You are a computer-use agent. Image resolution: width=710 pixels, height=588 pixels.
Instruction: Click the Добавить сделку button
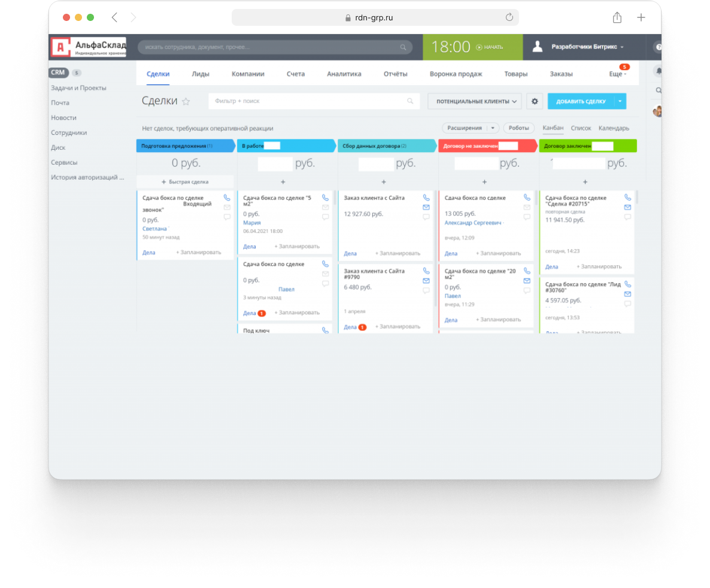point(580,101)
